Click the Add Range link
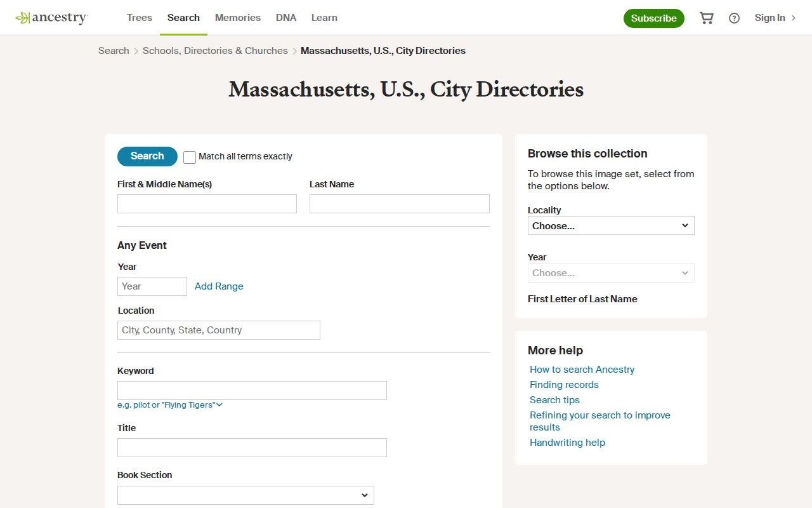This screenshot has height=508, width=812. point(219,286)
